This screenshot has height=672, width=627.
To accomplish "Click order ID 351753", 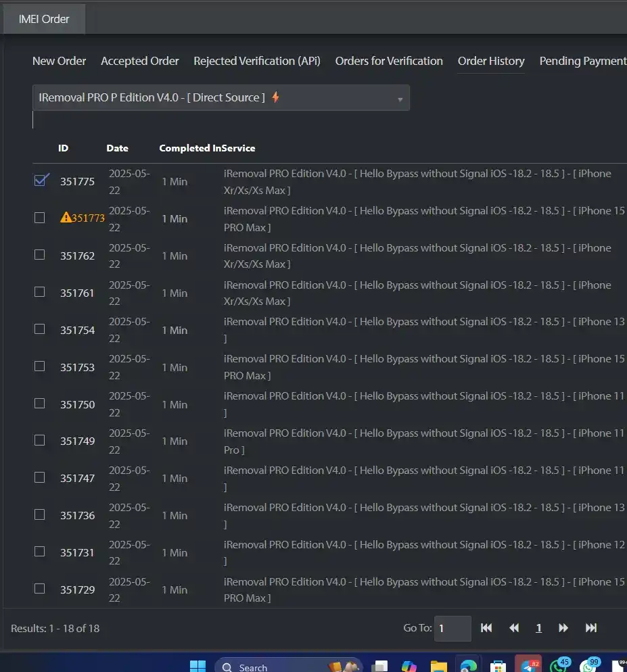I will 77,368.
